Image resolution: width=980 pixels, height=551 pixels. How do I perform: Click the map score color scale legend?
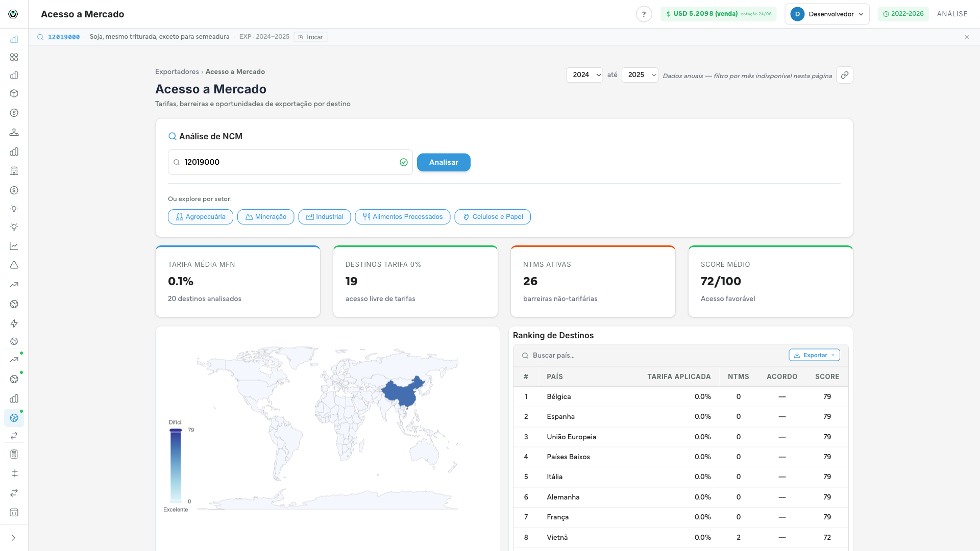176,466
